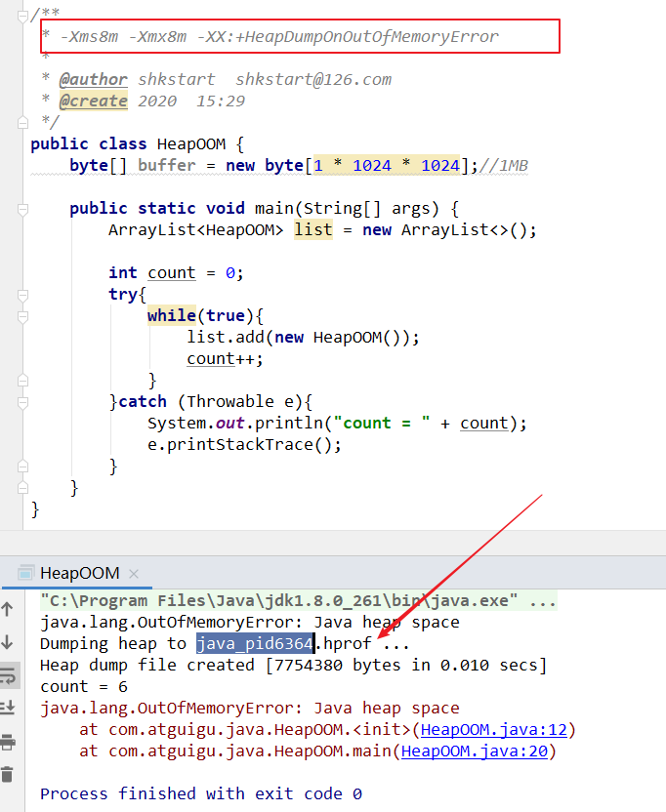Image resolution: width=666 pixels, height=812 pixels.
Task: Click the run icon on the HeapOOM tab
Action: click(x=25, y=573)
